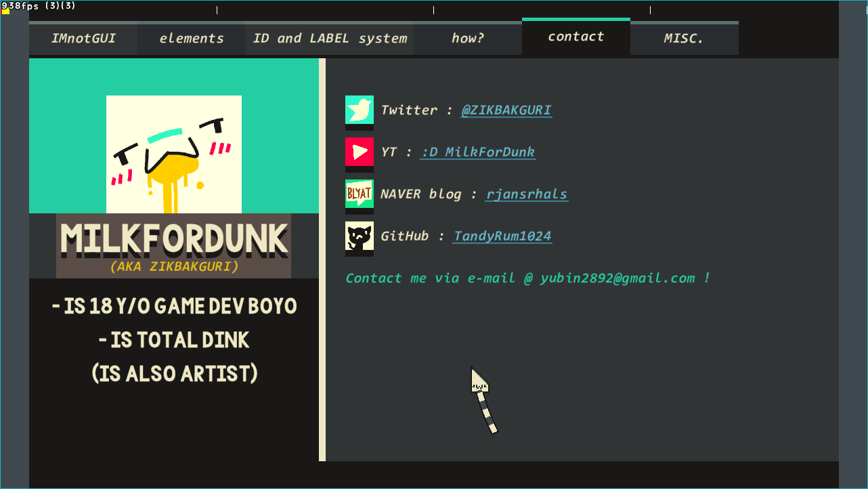
Task: Switch to the elements tab
Action: (x=192, y=39)
